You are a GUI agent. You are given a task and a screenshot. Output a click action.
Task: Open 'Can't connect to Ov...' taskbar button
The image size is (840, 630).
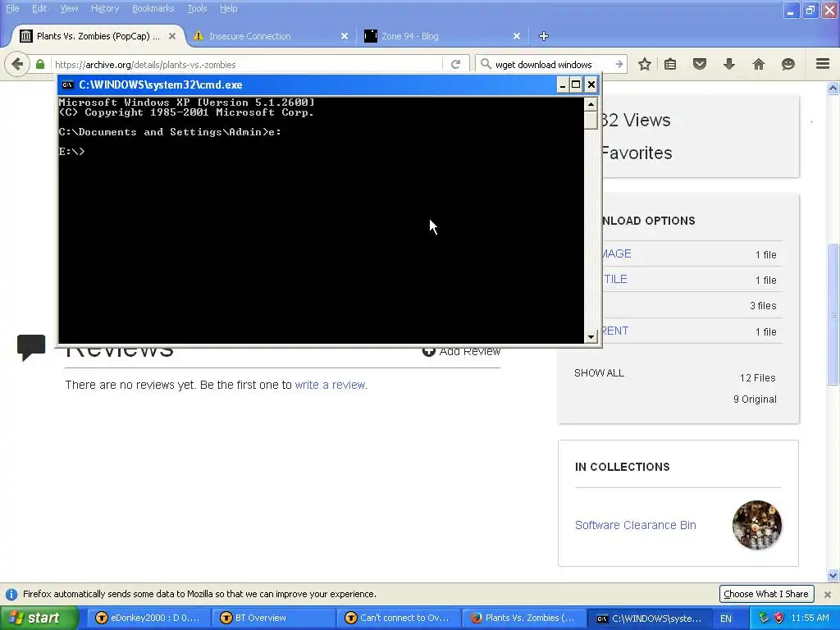coord(398,618)
